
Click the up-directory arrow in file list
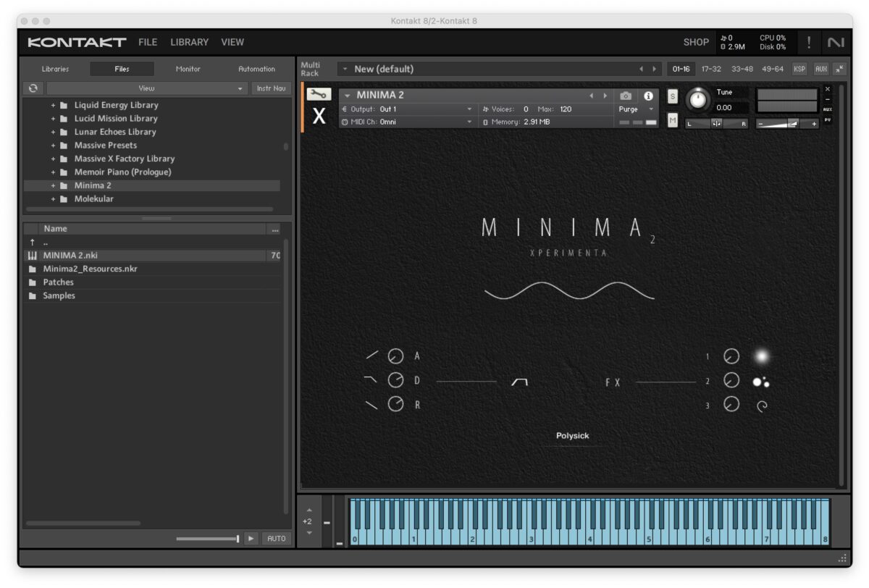(x=32, y=242)
